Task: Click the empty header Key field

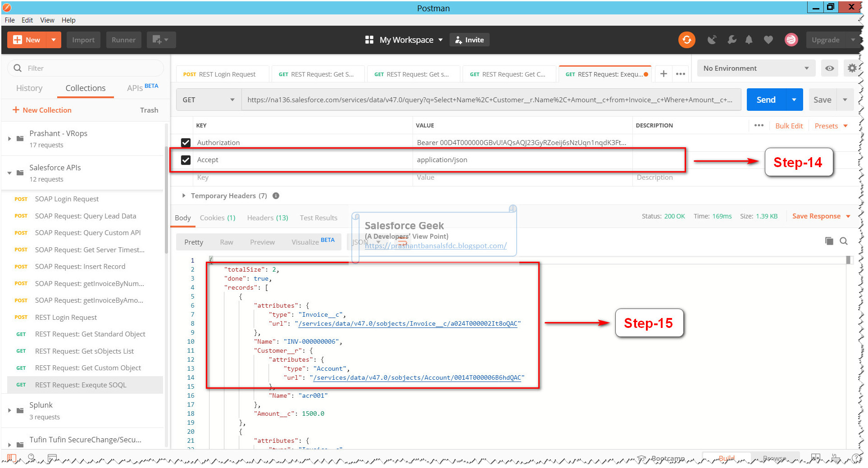Action: 303,177
